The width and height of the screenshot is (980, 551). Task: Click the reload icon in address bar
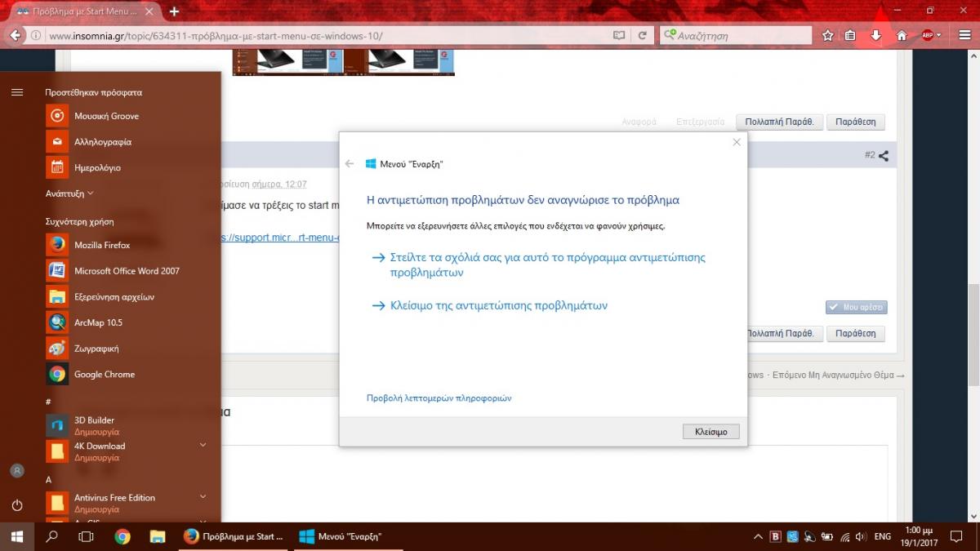click(643, 35)
